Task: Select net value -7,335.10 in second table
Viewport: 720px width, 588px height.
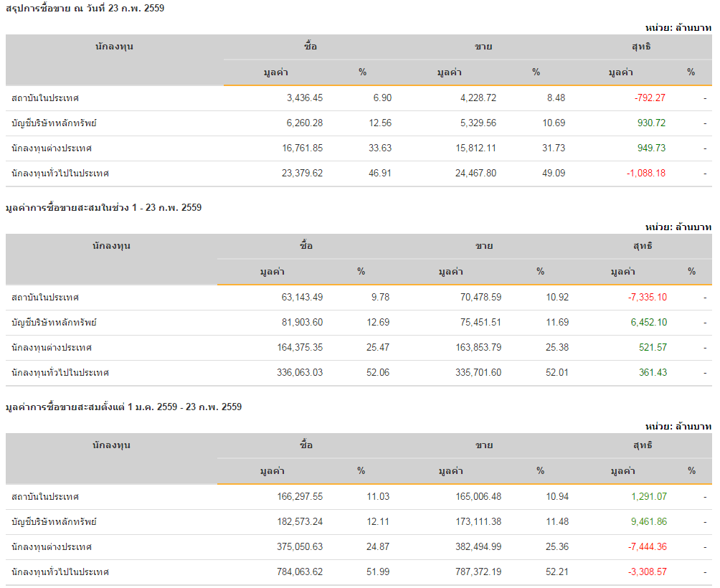Action: point(648,298)
